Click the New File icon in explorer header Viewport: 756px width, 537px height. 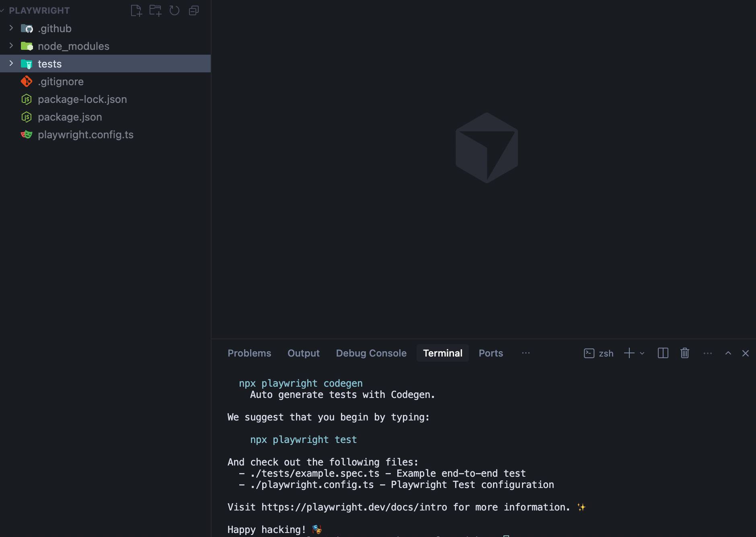(x=136, y=10)
